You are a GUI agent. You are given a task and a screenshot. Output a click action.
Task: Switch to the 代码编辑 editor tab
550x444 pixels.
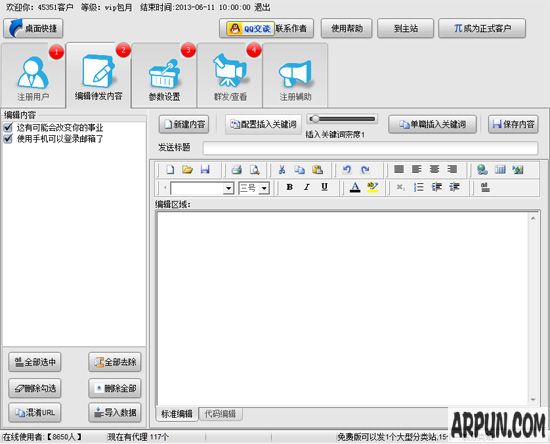click(x=220, y=414)
